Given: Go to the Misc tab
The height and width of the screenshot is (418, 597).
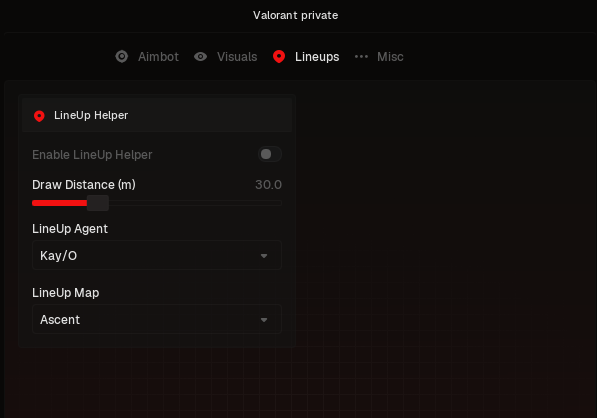Looking at the screenshot, I should (390, 57).
